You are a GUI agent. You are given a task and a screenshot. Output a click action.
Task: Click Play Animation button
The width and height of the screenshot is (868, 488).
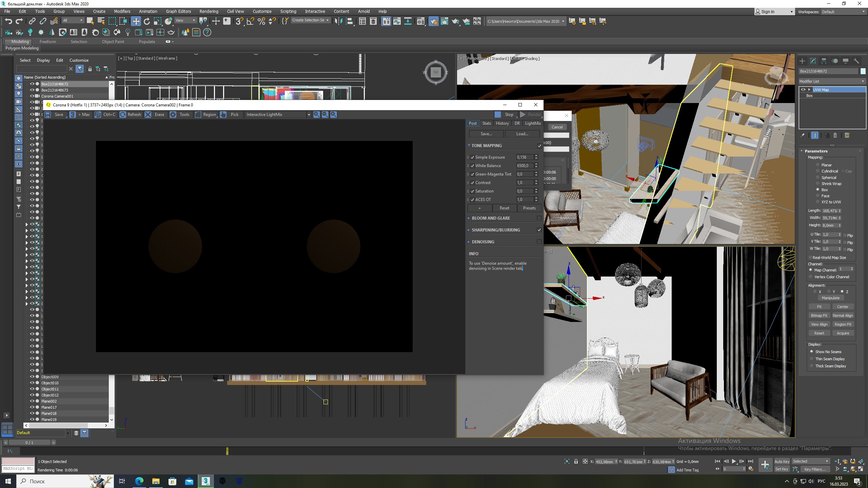pyautogui.click(x=734, y=461)
